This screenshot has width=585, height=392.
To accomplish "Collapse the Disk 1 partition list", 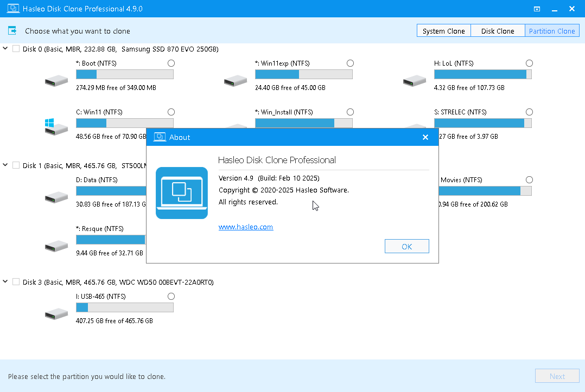I will (5, 165).
